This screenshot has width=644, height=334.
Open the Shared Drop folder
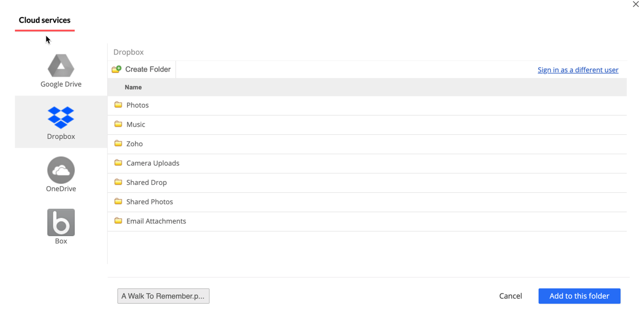[x=146, y=183]
